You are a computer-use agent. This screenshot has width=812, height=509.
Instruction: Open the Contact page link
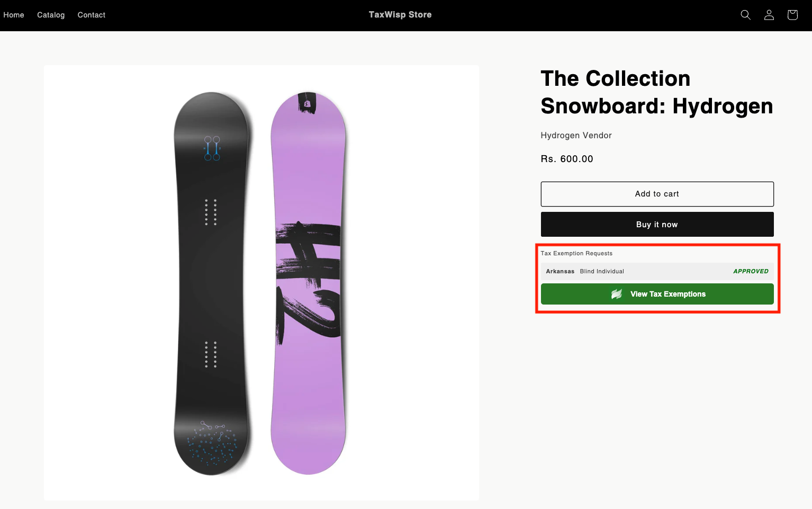92,15
